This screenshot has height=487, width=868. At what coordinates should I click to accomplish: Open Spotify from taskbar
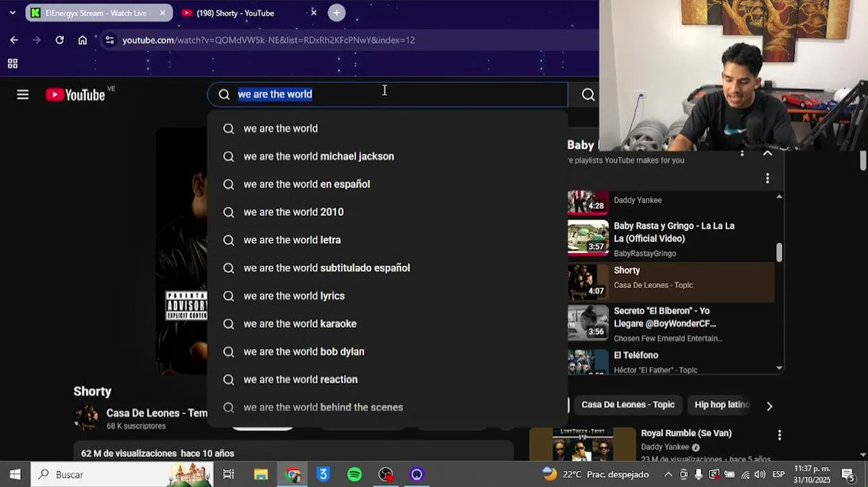tap(354, 474)
